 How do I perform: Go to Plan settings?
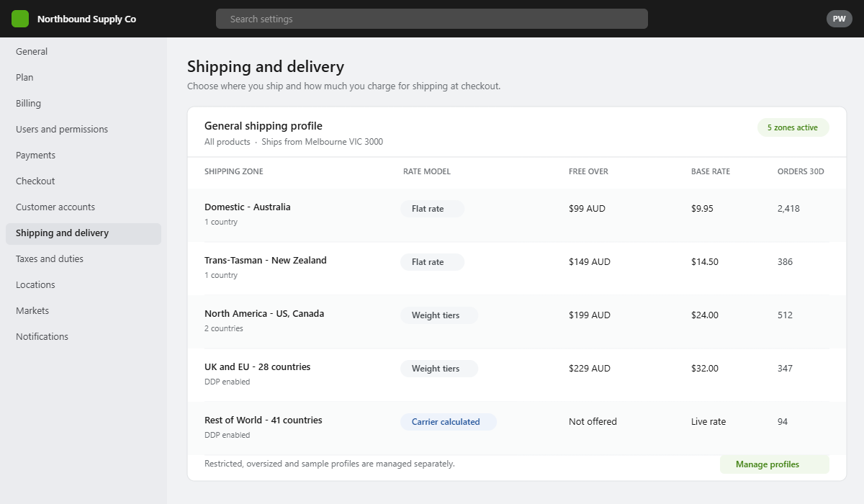click(84, 78)
